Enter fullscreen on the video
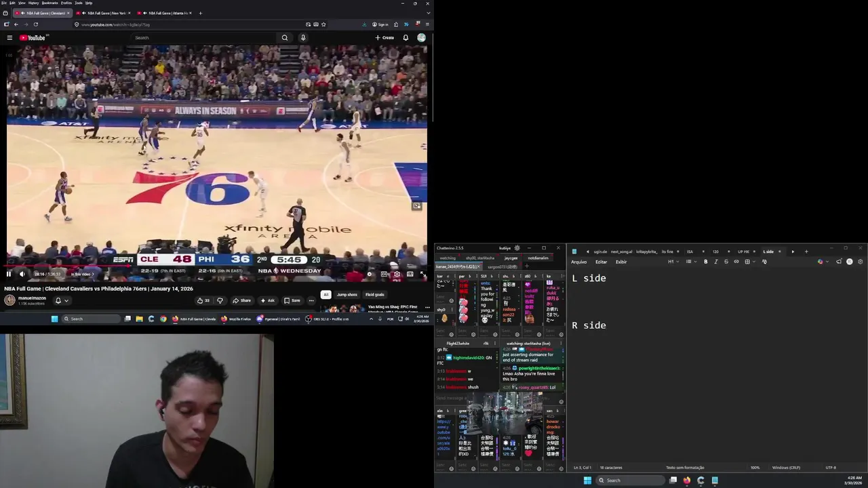The height and width of the screenshot is (488, 868). (x=422, y=274)
